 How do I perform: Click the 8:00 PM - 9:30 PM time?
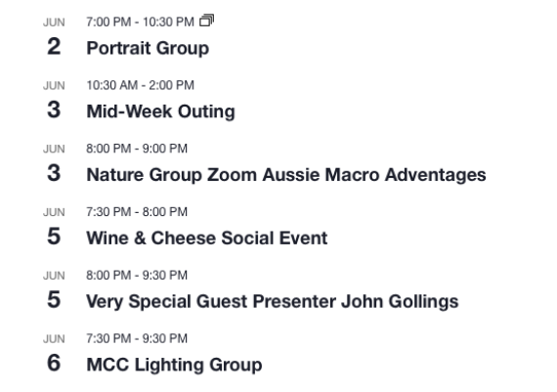(137, 275)
